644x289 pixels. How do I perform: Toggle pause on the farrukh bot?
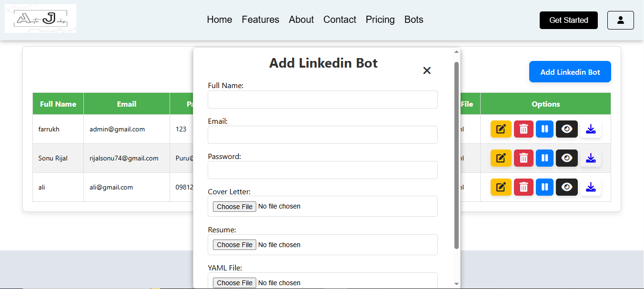544,129
